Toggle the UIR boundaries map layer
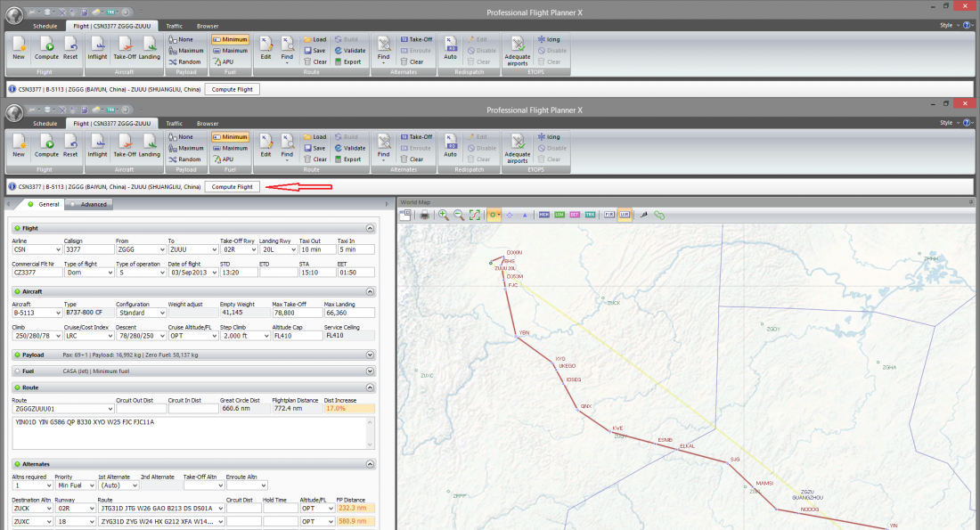The width and height of the screenshot is (980, 530). (x=625, y=215)
